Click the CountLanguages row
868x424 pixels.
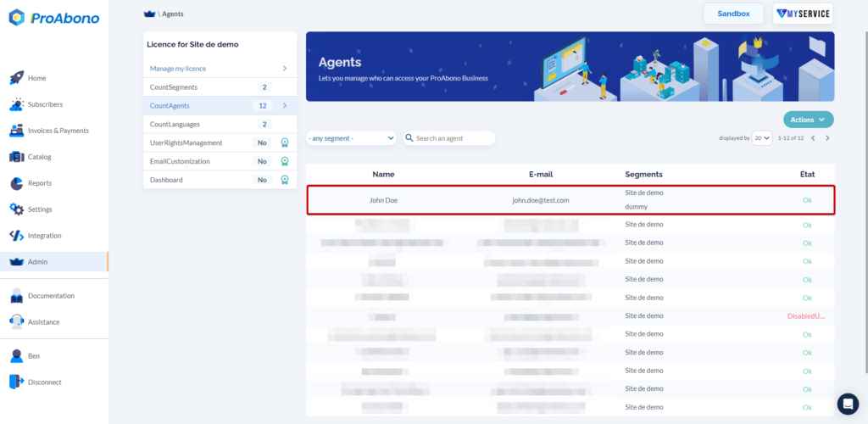click(220, 124)
